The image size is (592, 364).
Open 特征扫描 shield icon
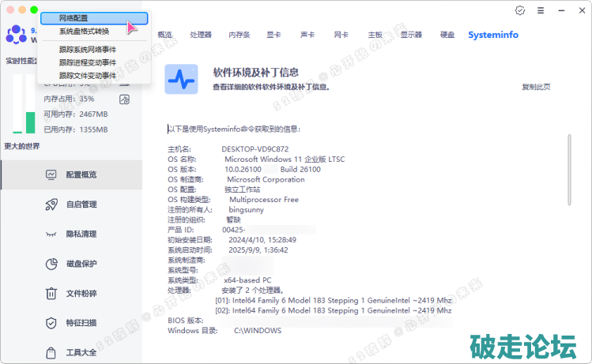click(x=51, y=323)
